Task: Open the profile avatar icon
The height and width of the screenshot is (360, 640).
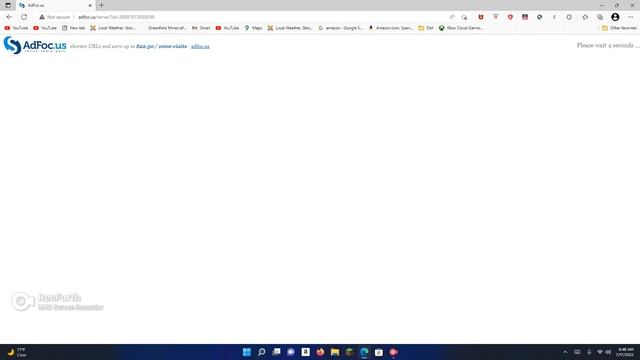Action: coord(615,17)
